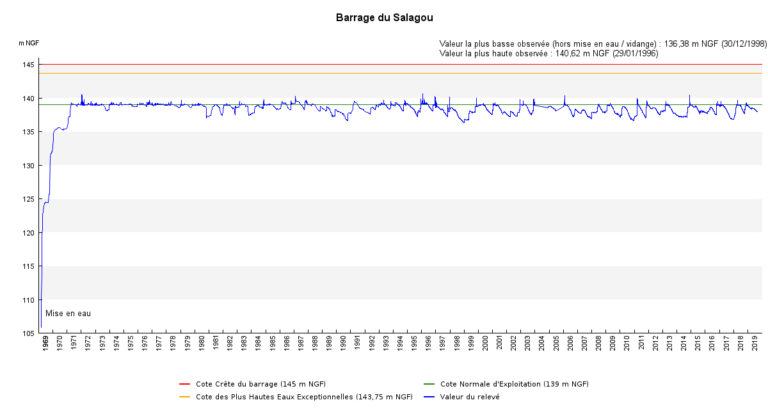
Task: Click the red Cote Crête du barrage legend swatch
Action: click(x=185, y=384)
